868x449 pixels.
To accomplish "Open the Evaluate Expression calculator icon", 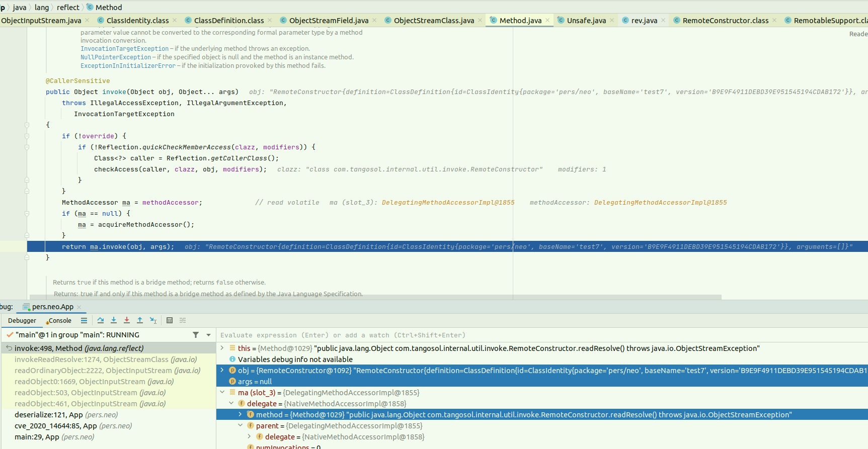I will click(170, 320).
